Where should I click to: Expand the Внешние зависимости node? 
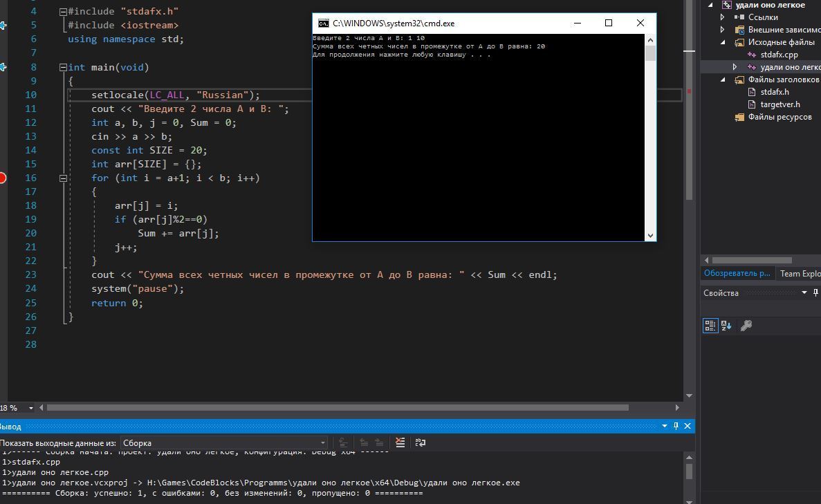[x=723, y=30]
